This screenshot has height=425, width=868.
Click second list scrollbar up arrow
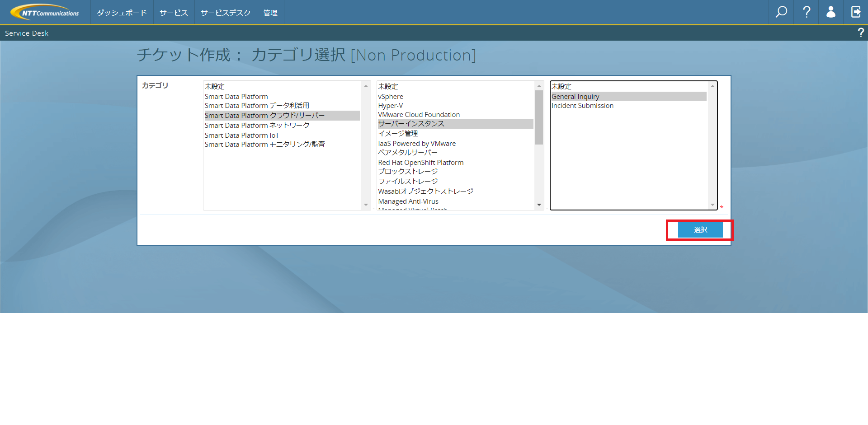[539, 86]
